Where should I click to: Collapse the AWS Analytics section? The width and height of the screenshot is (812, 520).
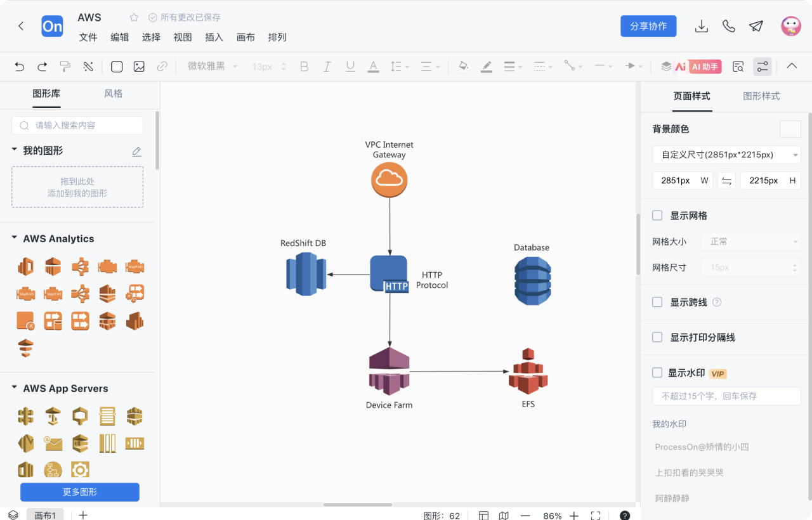tap(15, 238)
